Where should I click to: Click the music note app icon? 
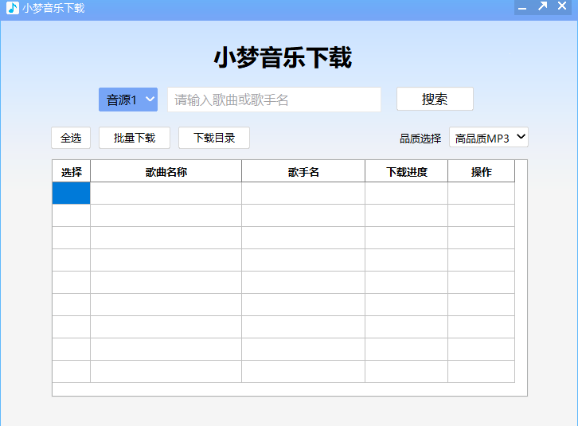(x=13, y=8)
